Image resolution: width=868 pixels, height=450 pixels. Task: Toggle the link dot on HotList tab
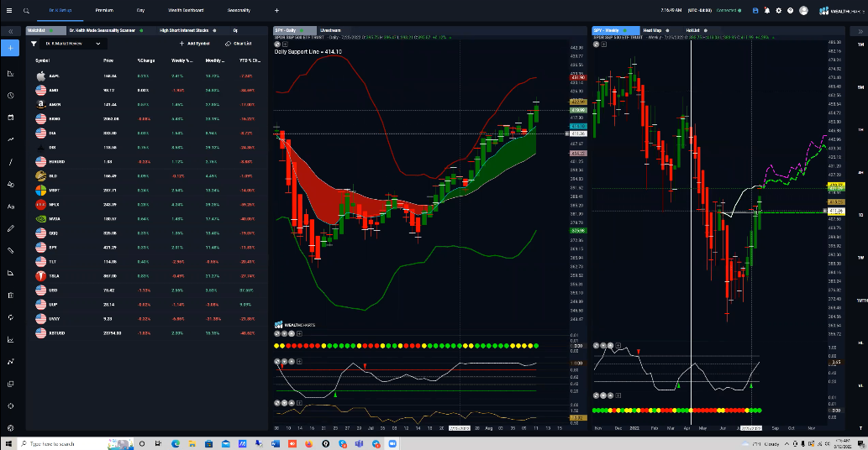[705, 30]
